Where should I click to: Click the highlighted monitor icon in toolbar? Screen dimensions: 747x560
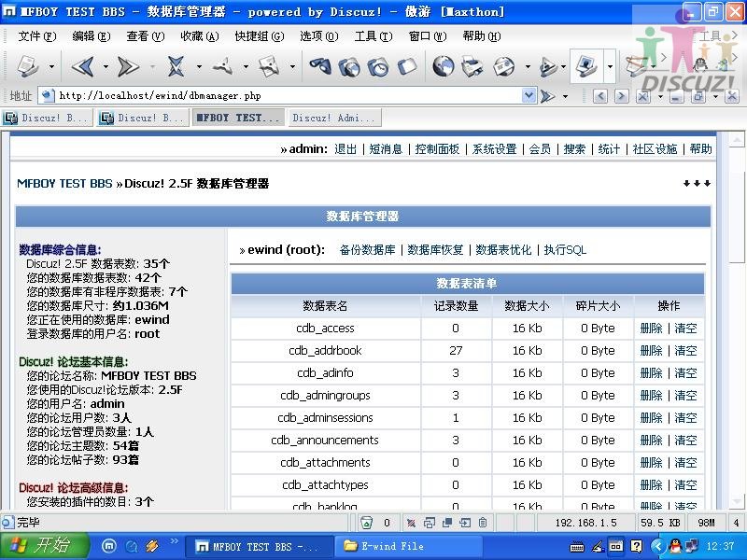(x=586, y=65)
